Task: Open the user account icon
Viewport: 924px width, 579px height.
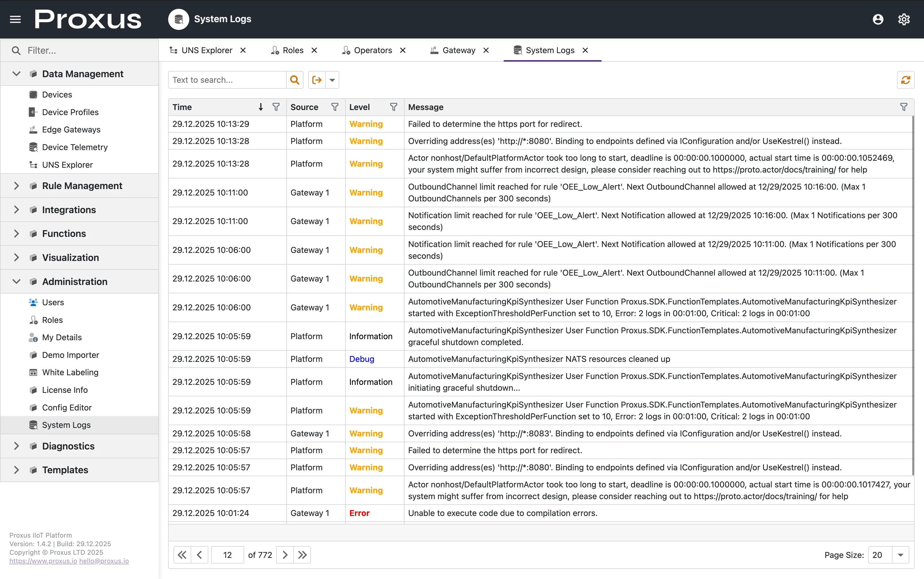Action: coord(878,19)
